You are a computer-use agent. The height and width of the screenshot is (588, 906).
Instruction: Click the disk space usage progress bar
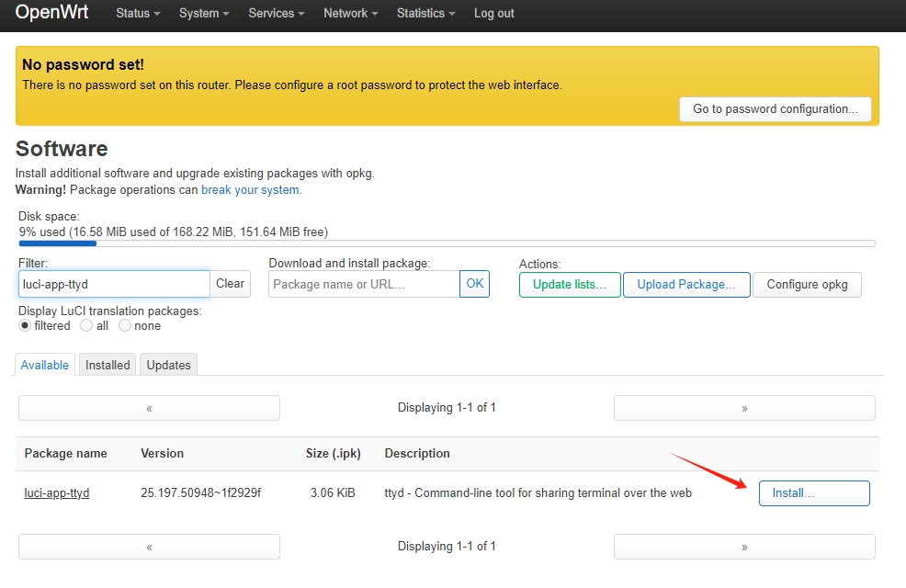coord(447,243)
